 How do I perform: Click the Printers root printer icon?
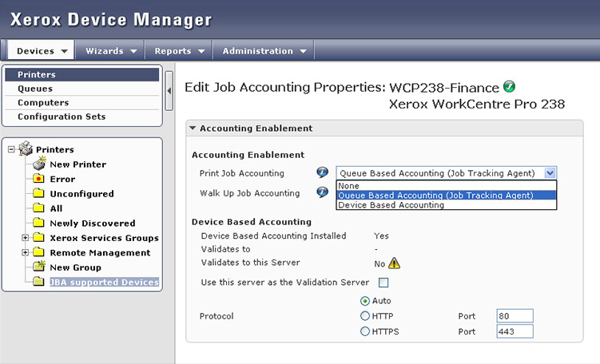click(x=26, y=148)
